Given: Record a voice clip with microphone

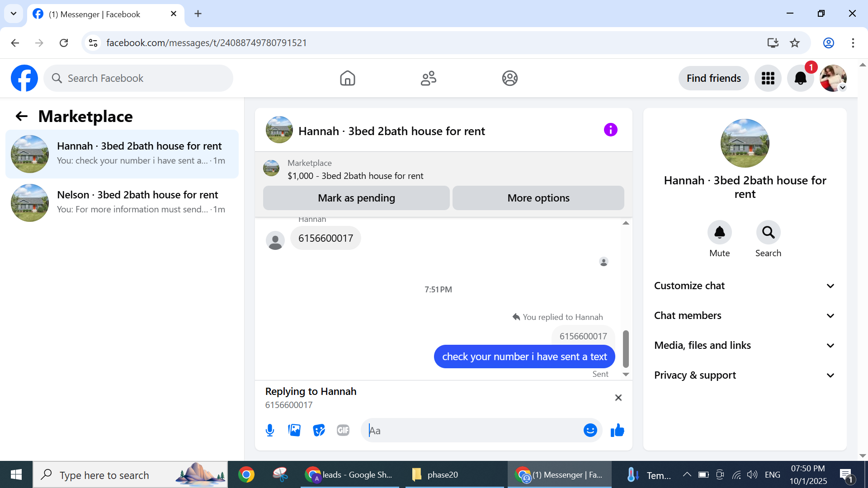Looking at the screenshot, I should point(270,430).
